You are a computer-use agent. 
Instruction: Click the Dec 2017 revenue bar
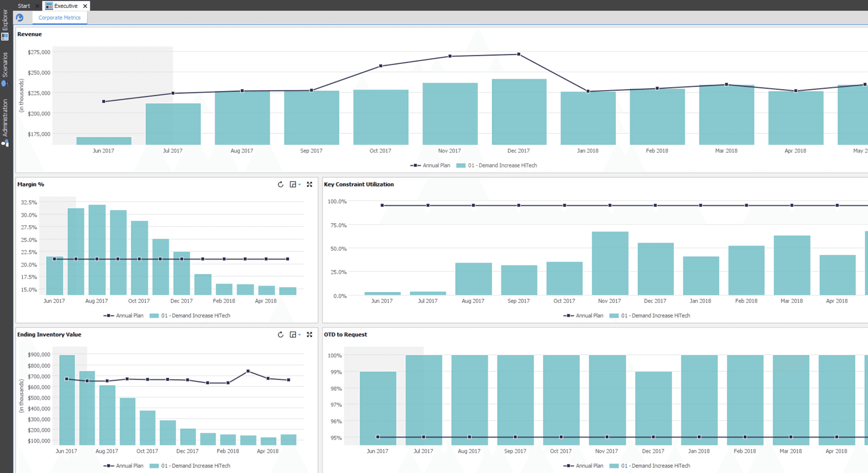click(519, 112)
